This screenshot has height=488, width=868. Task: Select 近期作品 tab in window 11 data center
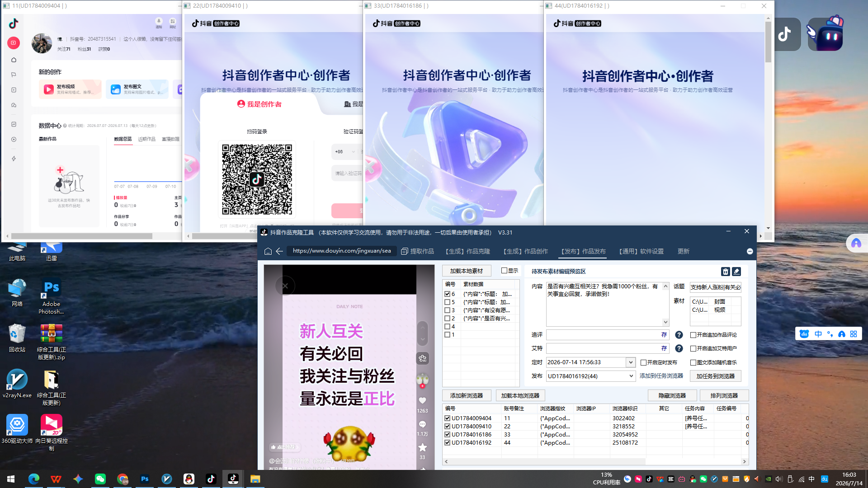(146, 139)
